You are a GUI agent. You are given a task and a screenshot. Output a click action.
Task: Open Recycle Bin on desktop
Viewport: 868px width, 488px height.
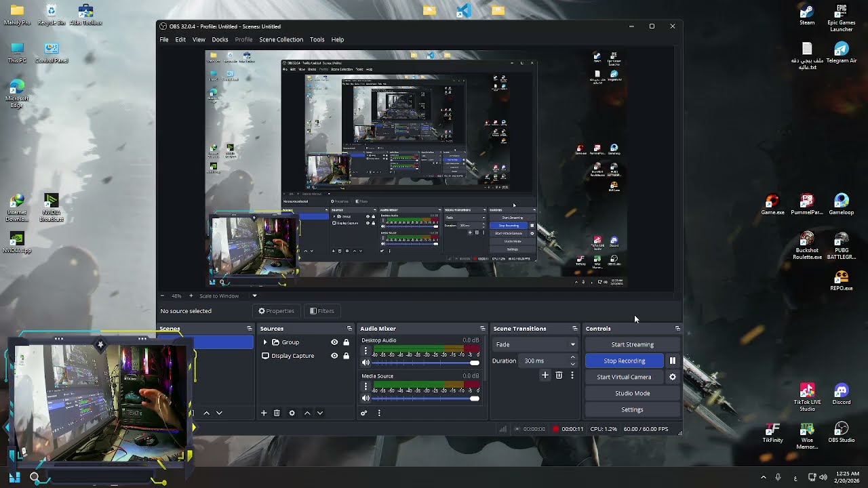[x=52, y=14]
